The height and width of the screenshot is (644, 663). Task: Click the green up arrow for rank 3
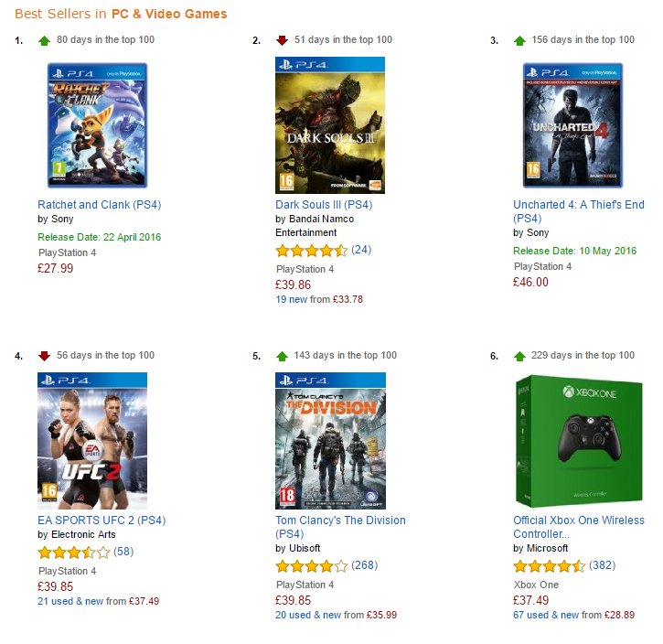coord(519,40)
